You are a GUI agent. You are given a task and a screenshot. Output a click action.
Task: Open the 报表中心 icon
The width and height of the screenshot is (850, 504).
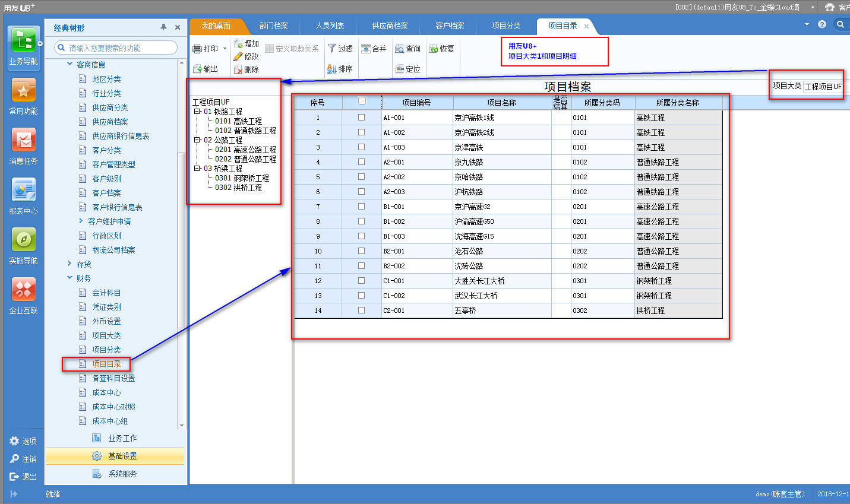click(24, 191)
